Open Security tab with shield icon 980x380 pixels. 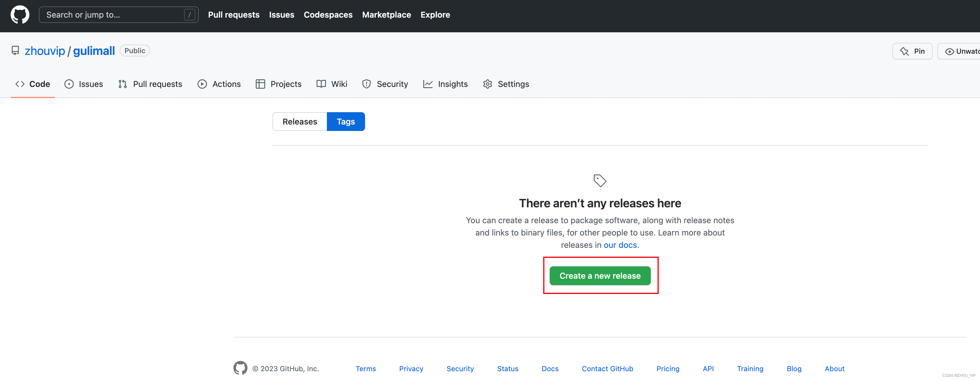point(384,84)
